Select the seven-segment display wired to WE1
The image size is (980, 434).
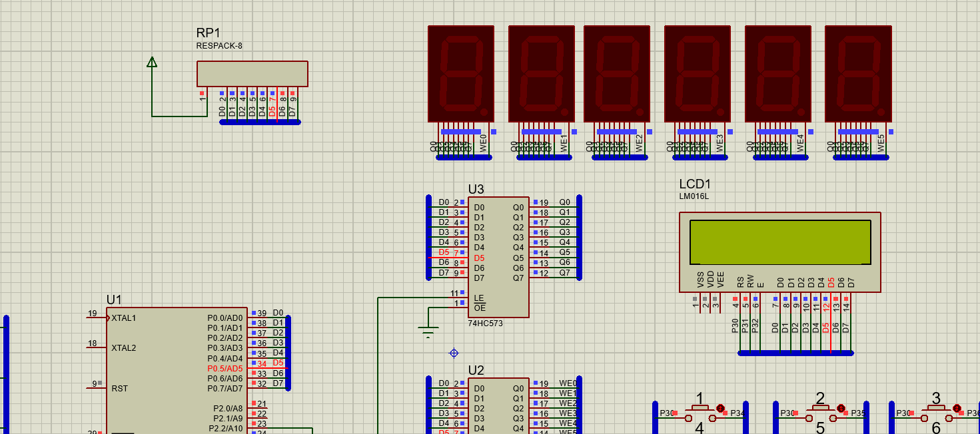542,74
